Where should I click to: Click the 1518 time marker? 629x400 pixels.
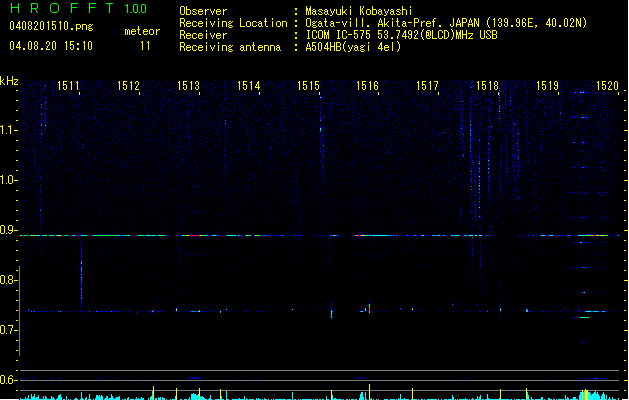[487, 86]
